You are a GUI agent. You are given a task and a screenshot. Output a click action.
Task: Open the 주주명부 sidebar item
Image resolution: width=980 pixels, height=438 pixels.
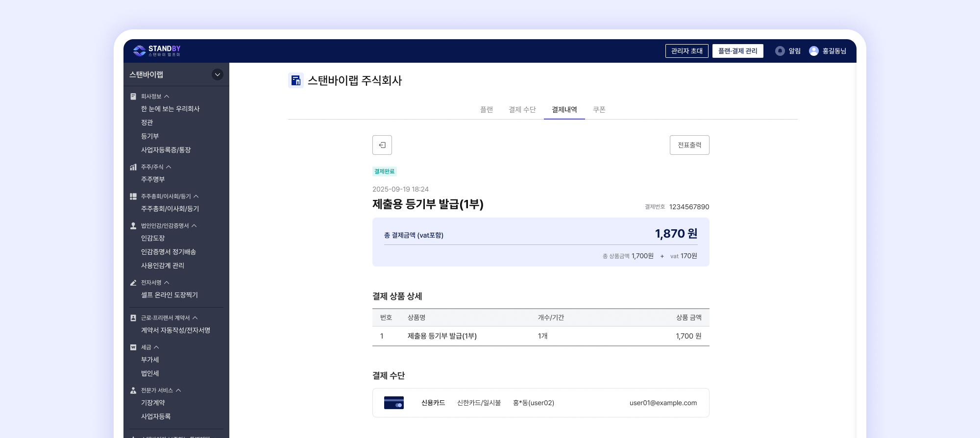pyautogui.click(x=153, y=179)
